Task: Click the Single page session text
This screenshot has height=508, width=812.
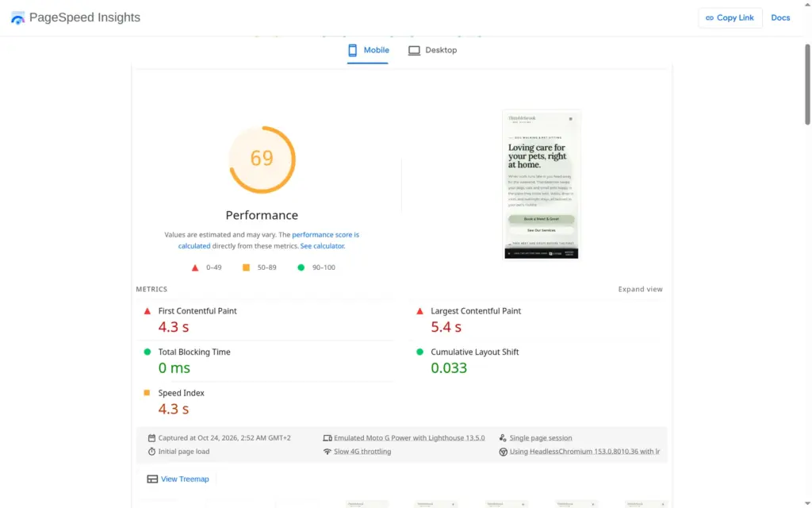Action: pyautogui.click(x=541, y=438)
